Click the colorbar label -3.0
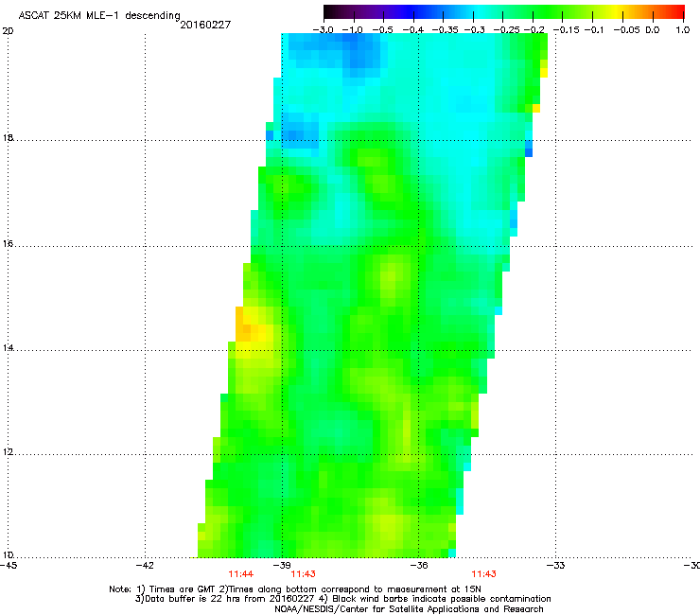 (x=323, y=30)
